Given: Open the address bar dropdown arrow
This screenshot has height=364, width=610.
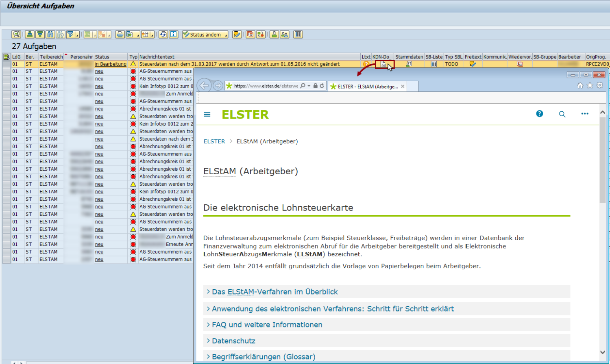Looking at the screenshot, I should coord(309,86).
